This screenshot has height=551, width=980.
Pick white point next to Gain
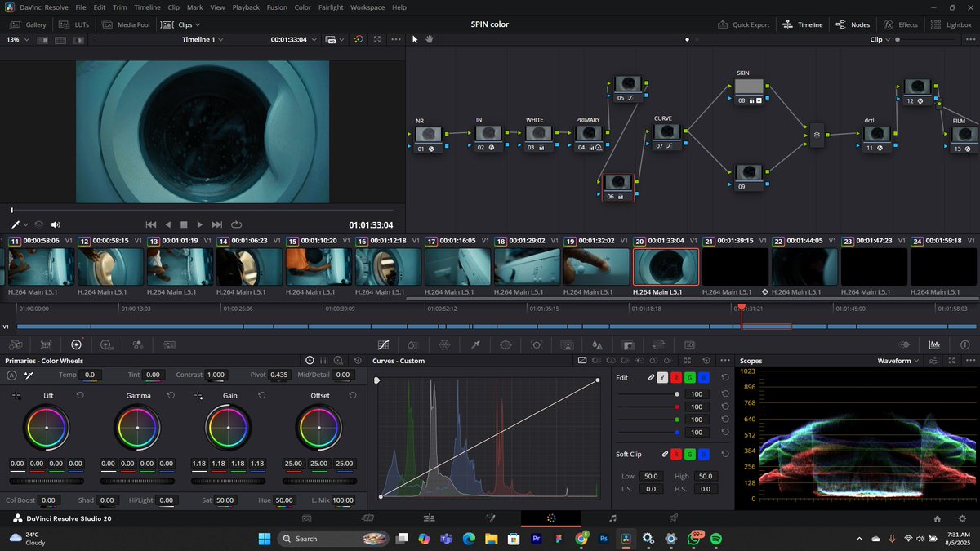[198, 395]
